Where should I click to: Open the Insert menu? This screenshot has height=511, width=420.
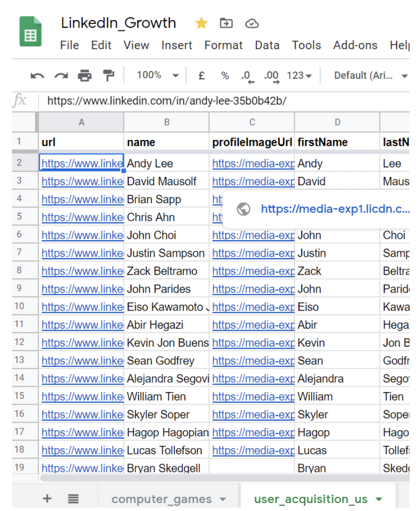[177, 45]
